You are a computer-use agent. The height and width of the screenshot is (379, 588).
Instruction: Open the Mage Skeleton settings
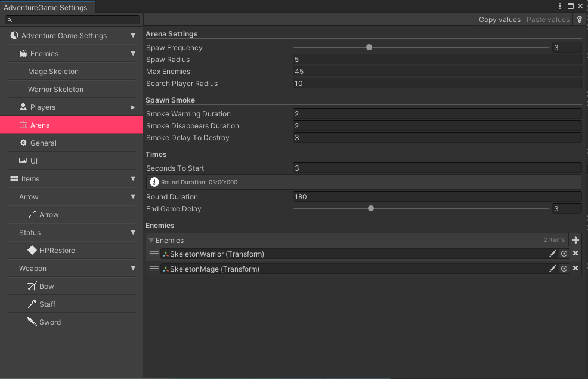point(71,71)
